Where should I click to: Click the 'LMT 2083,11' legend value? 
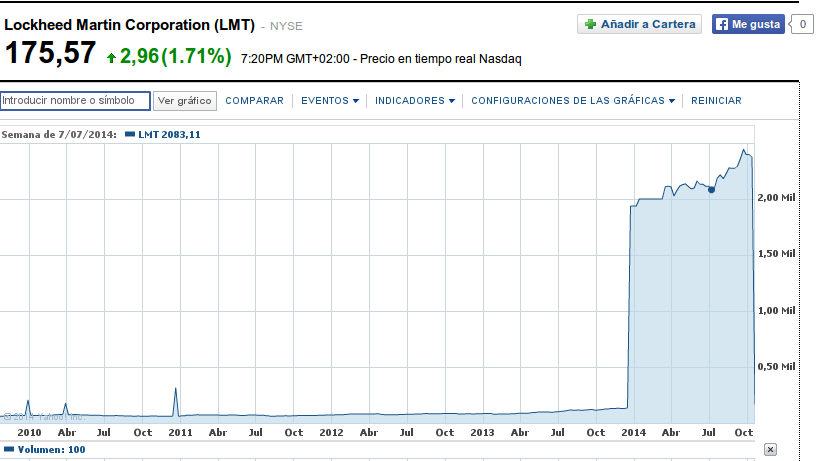(169, 134)
